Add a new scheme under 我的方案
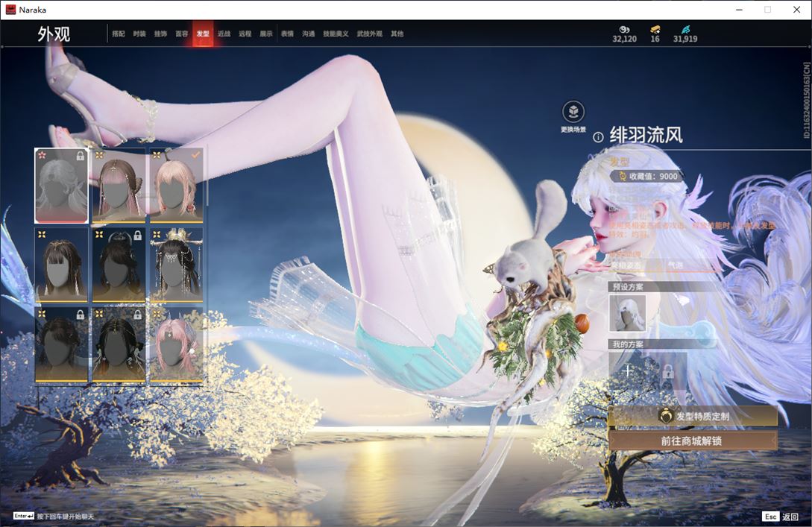Image resolution: width=812 pixels, height=527 pixels. click(627, 370)
